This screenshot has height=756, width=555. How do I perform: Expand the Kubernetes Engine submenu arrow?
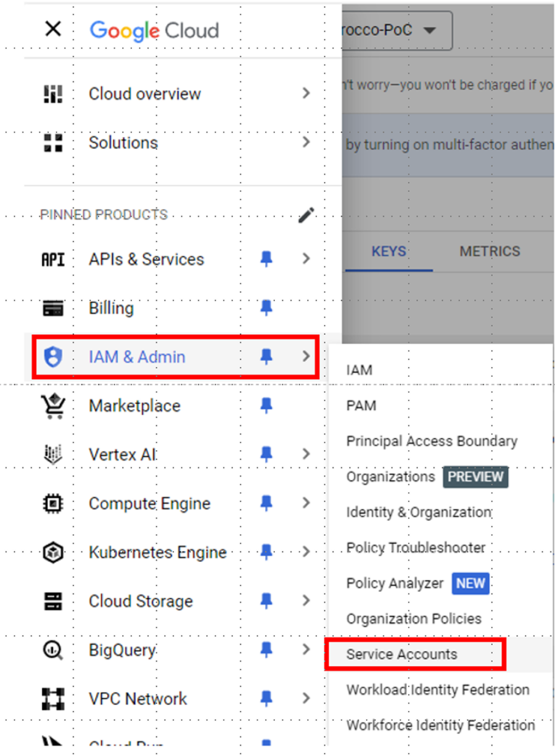[x=306, y=553]
